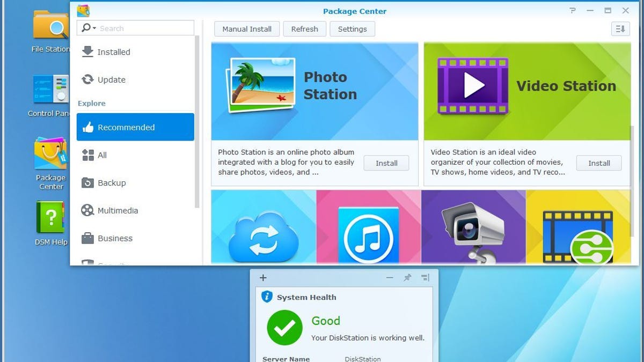The width and height of the screenshot is (644, 362).
Task: Open the DSM Help desktop icon
Action: pyautogui.click(x=50, y=217)
